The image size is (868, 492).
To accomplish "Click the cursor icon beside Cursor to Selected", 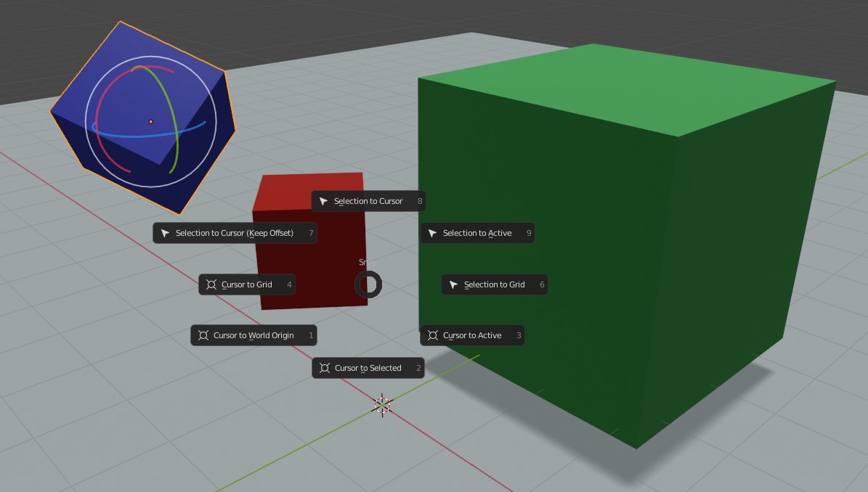I will click(x=325, y=368).
